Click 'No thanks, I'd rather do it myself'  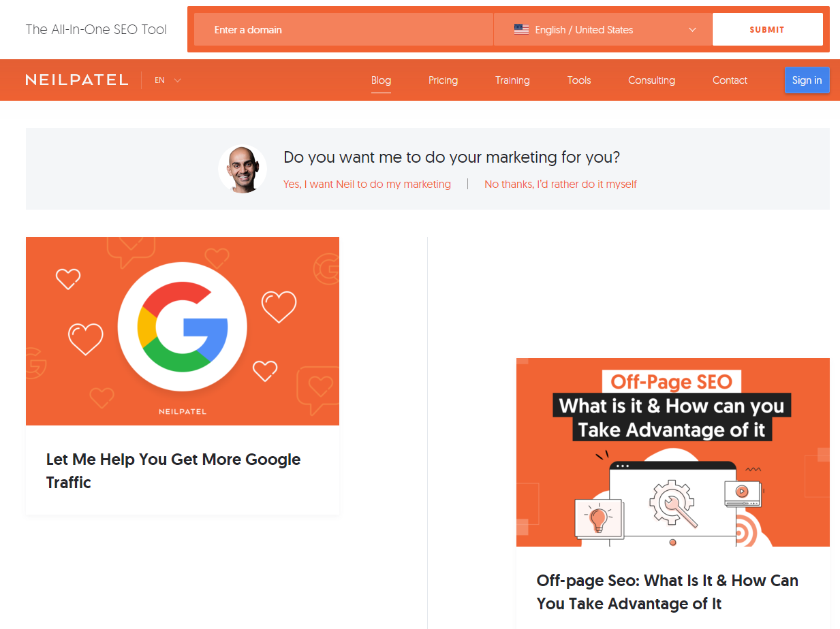[561, 184]
